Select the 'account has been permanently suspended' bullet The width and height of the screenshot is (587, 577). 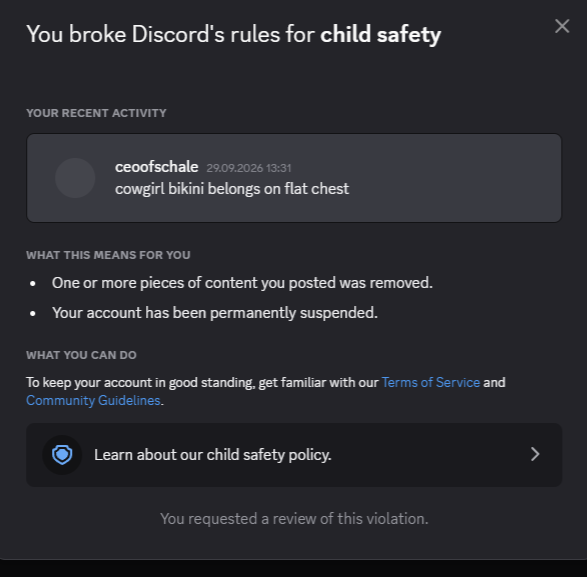215,313
